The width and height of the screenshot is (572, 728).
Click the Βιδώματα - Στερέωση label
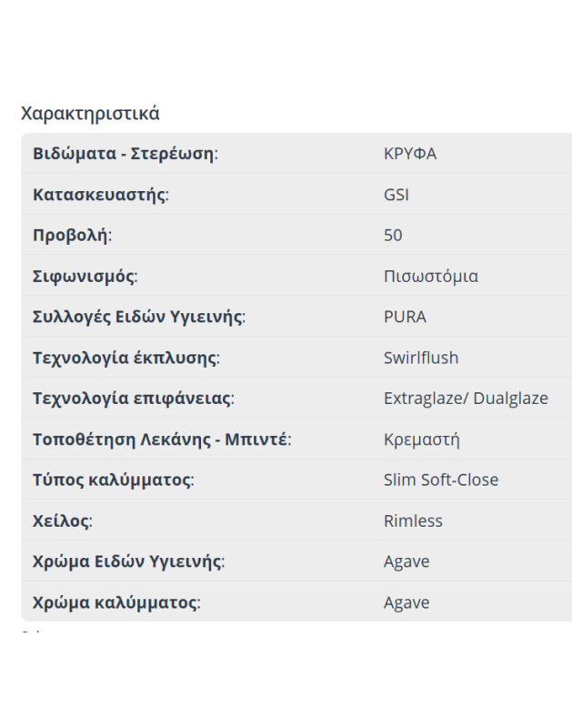125,154
